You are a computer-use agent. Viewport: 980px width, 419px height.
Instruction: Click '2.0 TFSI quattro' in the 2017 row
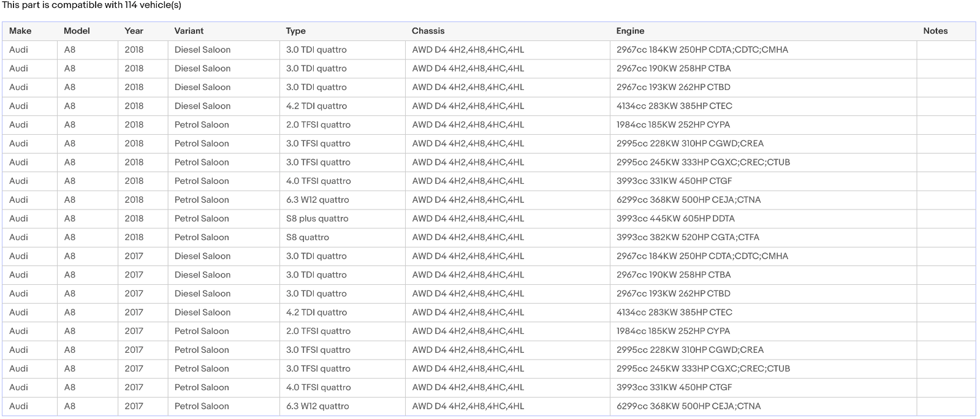point(318,331)
